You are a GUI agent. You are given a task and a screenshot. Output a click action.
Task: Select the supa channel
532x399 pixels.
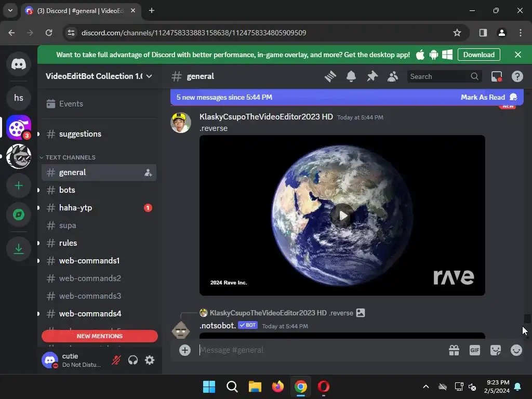[x=99, y=225]
